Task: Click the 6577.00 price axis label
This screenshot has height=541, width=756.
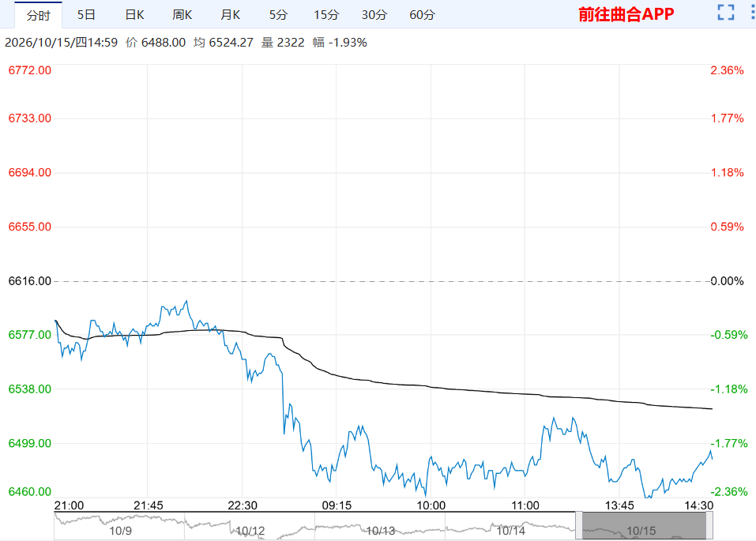Action: coord(30,335)
